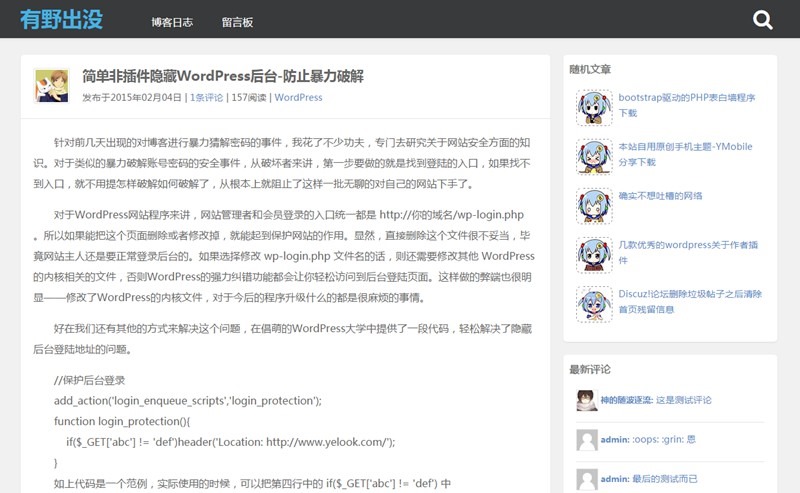This screenshot has height=493, width=800.
Task: Click the code line with www.yelook.com URL
Action: coord(231,442)
